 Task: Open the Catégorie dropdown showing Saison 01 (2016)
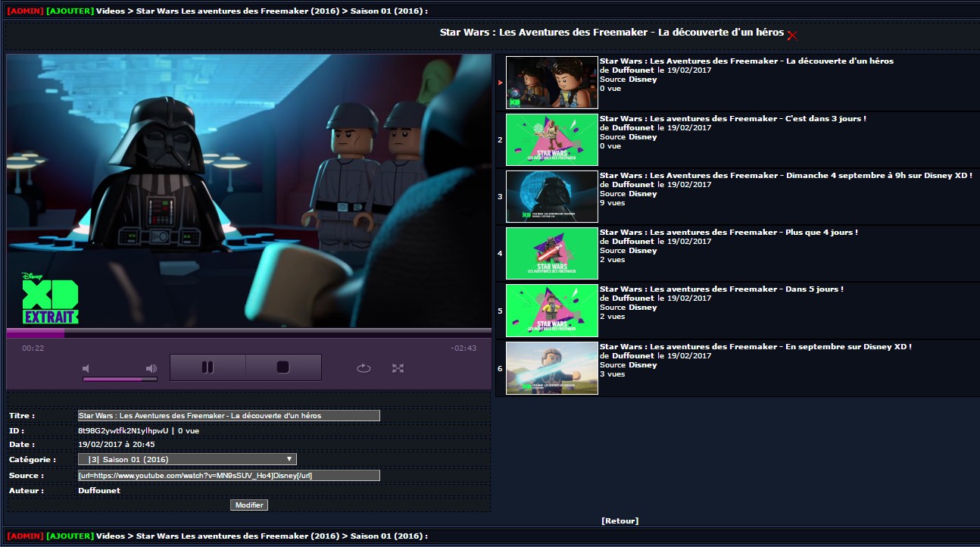coord(187,459)
